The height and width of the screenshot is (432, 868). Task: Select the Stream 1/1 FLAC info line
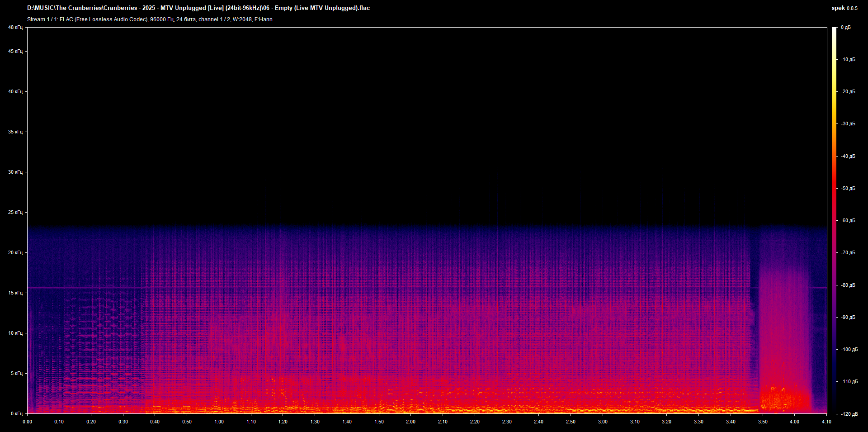pyautogui.click(x=149, y=19)
